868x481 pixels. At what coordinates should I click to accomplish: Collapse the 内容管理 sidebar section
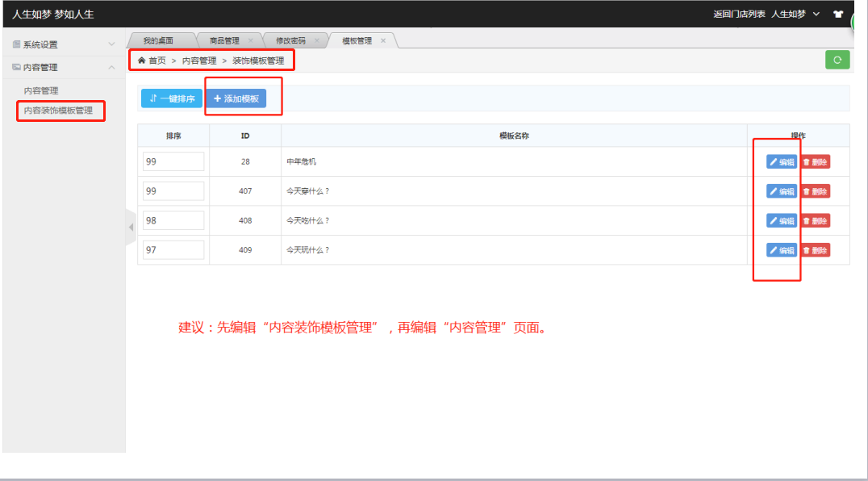pos(63,67)
